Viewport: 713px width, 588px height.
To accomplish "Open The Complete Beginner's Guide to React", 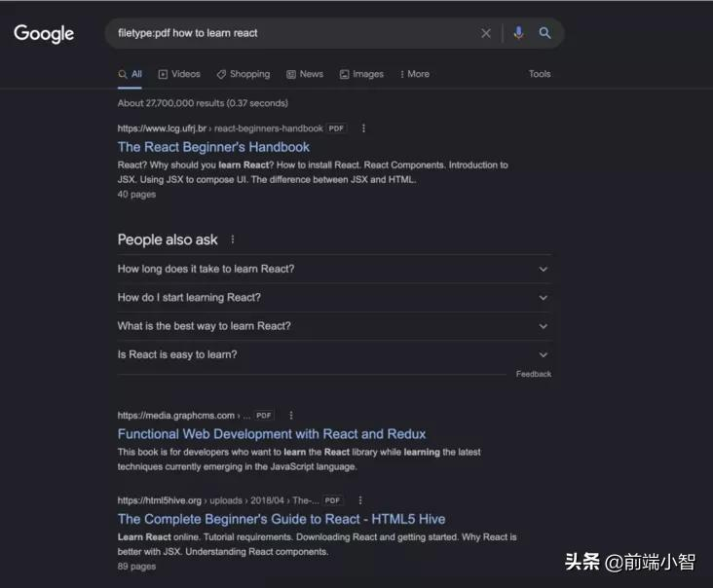I will 281,519.
